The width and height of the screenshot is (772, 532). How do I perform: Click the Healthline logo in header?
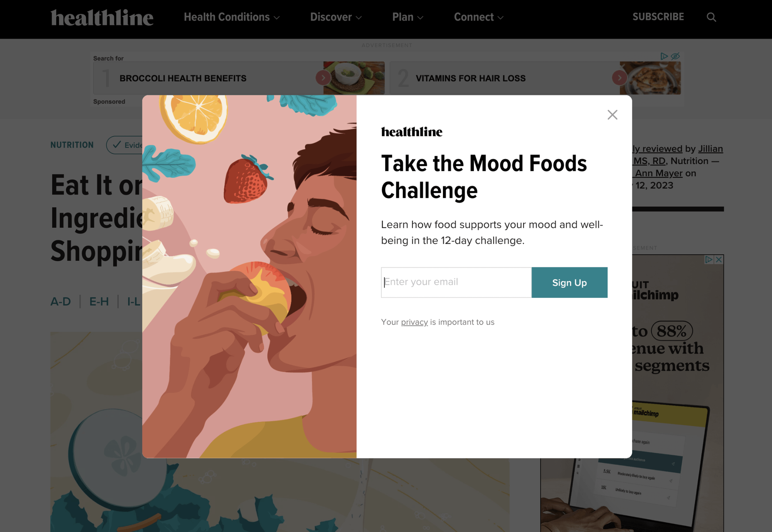pyautogui.click(x=102, y=17)
